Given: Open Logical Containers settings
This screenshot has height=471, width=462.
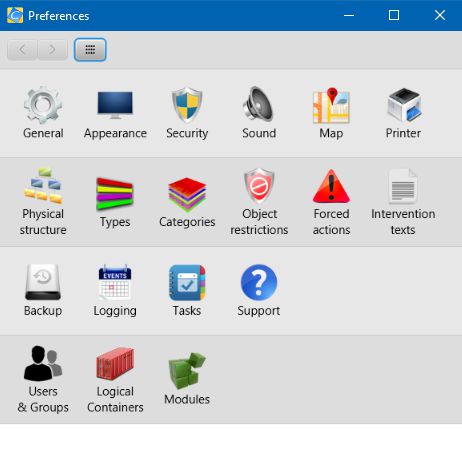Looking at the screenshot, I should (115, 379).
